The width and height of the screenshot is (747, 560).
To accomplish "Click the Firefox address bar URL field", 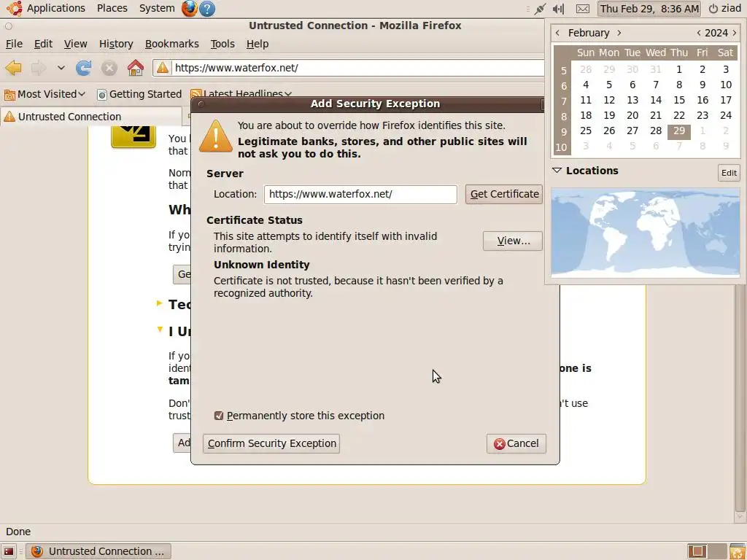I will point(357,68).
